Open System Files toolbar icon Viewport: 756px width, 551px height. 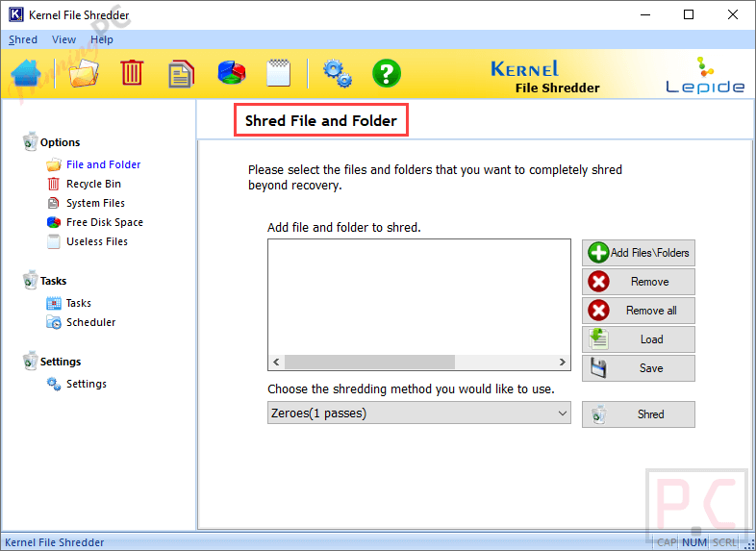[181, 74]
